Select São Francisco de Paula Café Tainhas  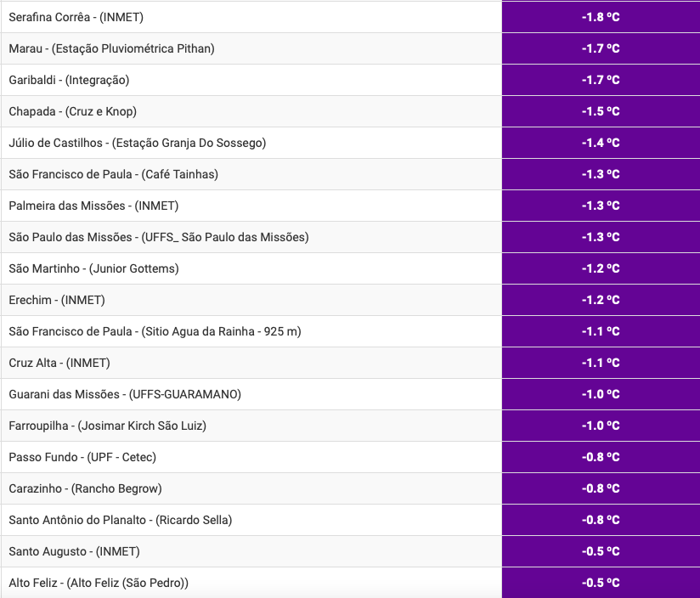pyautogui.click(x=113, y=174)
